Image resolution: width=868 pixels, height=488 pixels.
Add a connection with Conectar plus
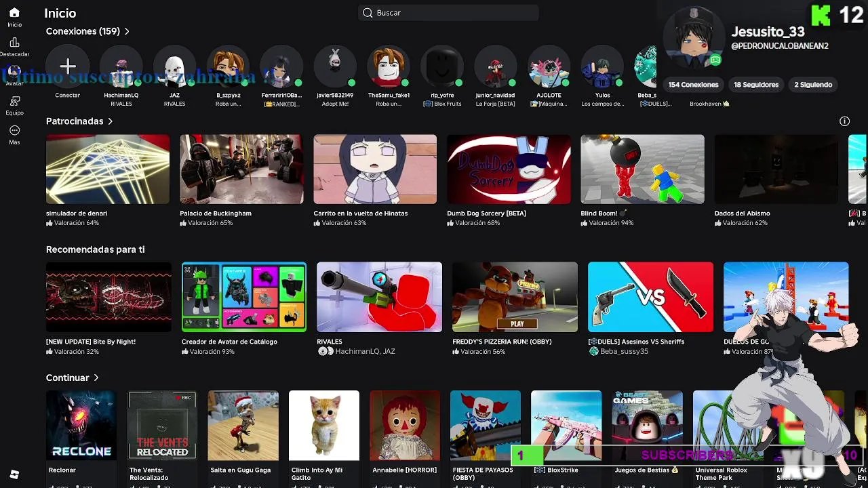(68, 66)
